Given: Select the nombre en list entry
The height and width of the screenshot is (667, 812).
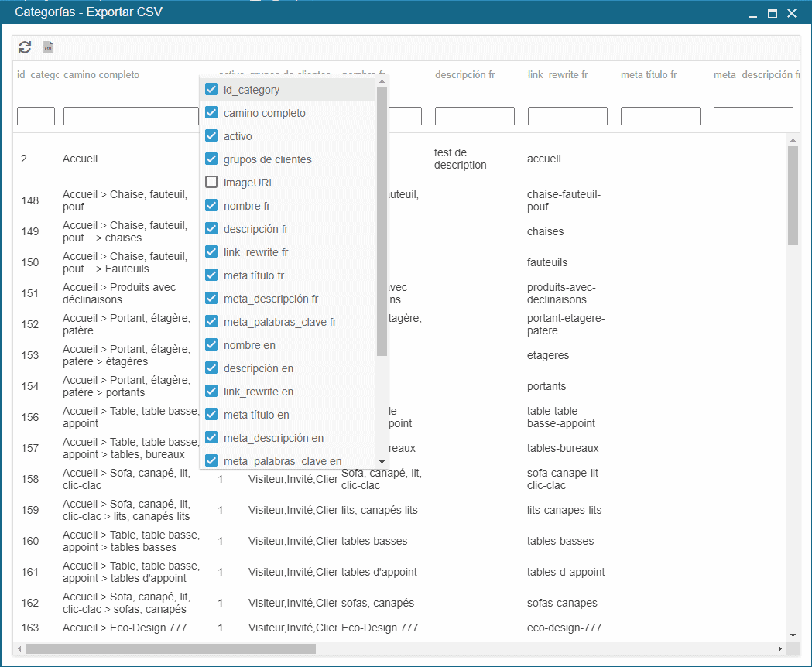Looking at the screenshot, I should tap(249, 345).
